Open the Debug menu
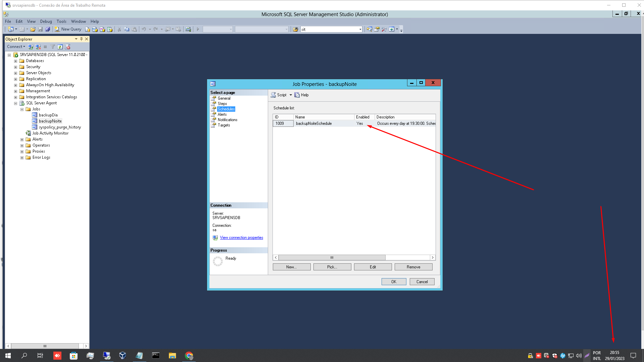The image size is (644, 362). (x=46, y=21)
